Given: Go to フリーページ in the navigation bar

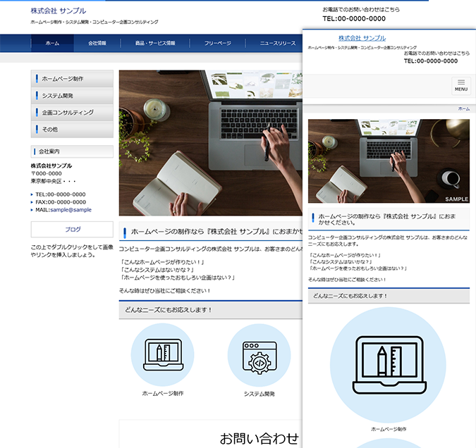Looking at the screenshot, I should pos(218,43).
